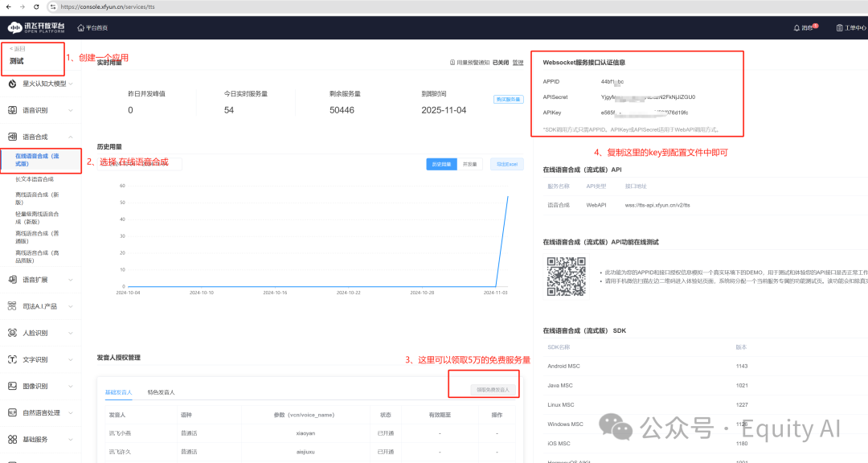Viewport: 868px width, 463px height.
Task: Click the browser address bar URL
Action: (x=108, y=6)
